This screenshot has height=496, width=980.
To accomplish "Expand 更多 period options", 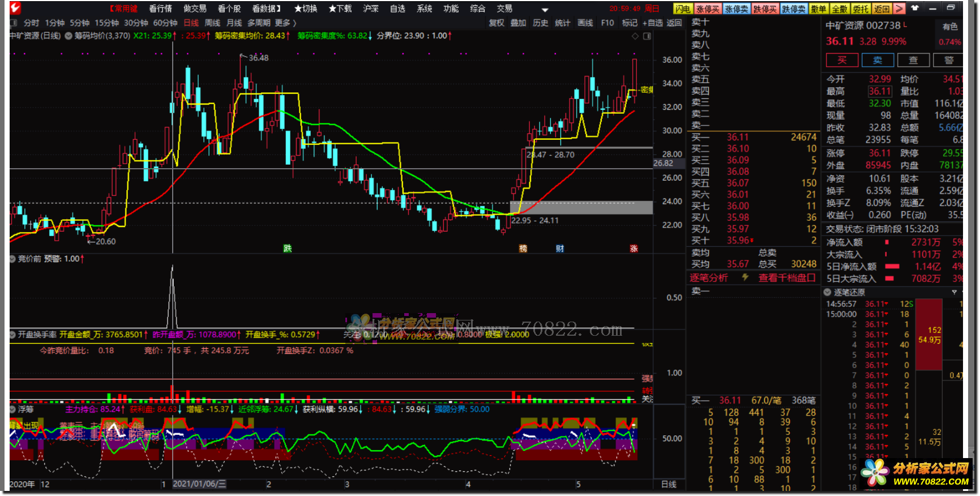I will 285,23.
